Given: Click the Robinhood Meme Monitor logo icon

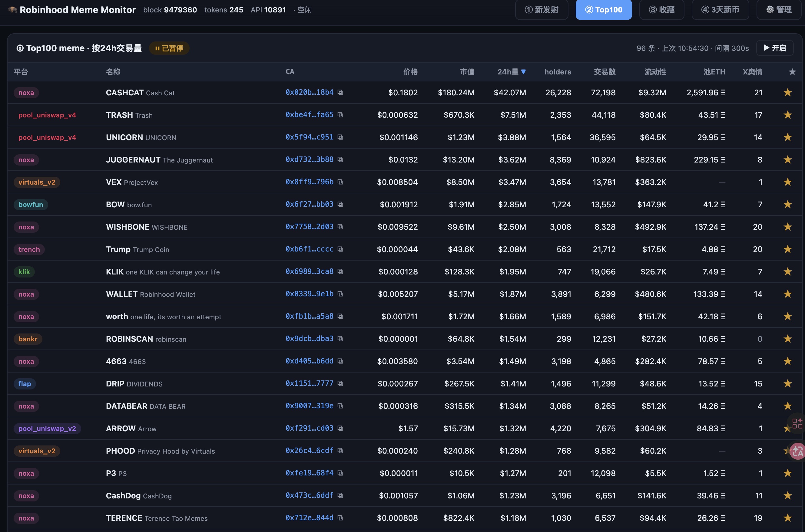Looking at the screenshot, I should pos(12,10).
